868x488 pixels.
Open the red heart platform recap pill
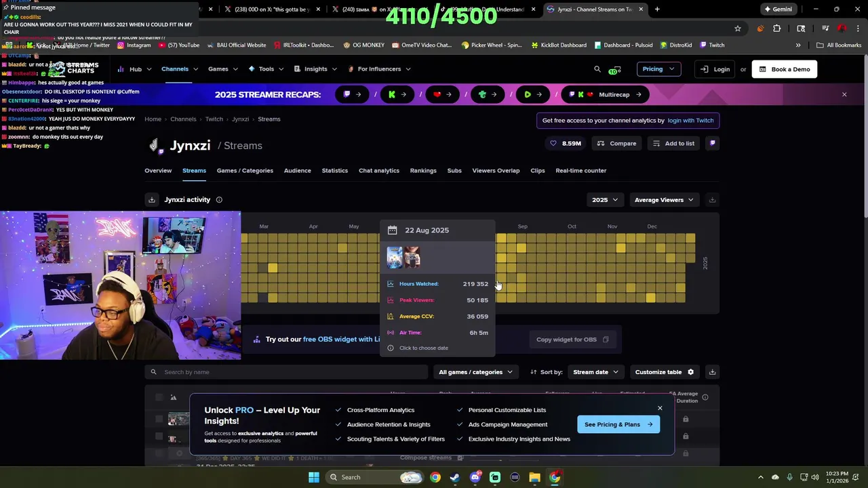pos(443,94)
